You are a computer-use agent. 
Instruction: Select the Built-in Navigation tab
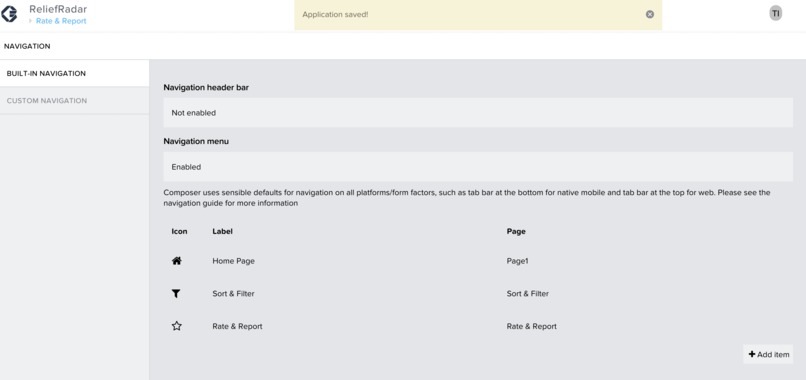pyautogui.click(x=75, y=74)
